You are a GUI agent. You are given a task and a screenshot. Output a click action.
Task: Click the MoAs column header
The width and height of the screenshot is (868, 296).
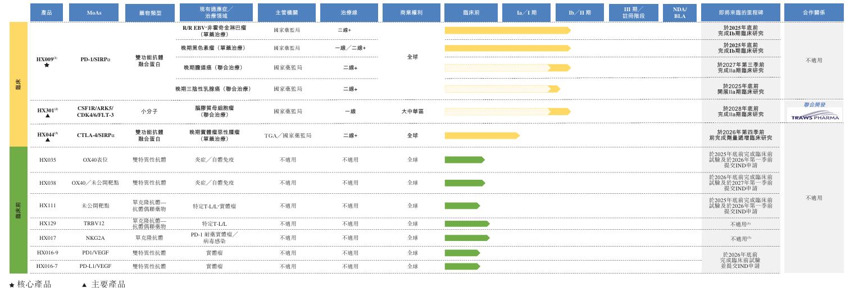click(x=94, y=12)
